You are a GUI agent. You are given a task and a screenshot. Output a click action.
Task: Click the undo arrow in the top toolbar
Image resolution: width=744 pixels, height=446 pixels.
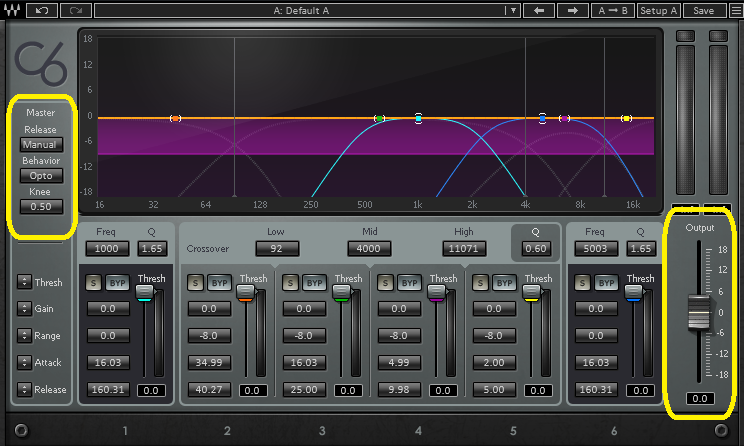[x=40, y=10]
